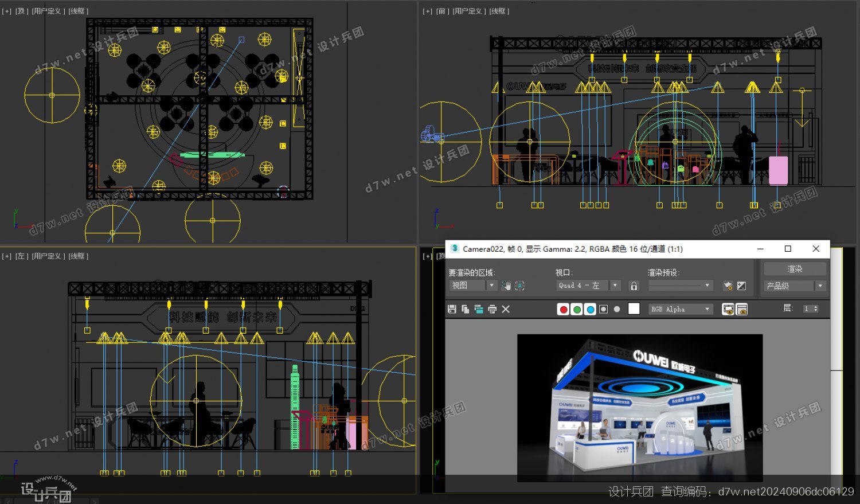Open the [顶] view label menu in top viewport
The image size is (860, 504).
21,11
